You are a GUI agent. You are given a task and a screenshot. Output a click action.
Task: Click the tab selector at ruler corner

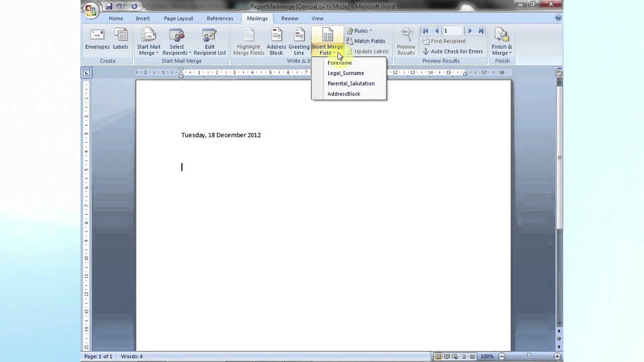[x=87, y=73]
